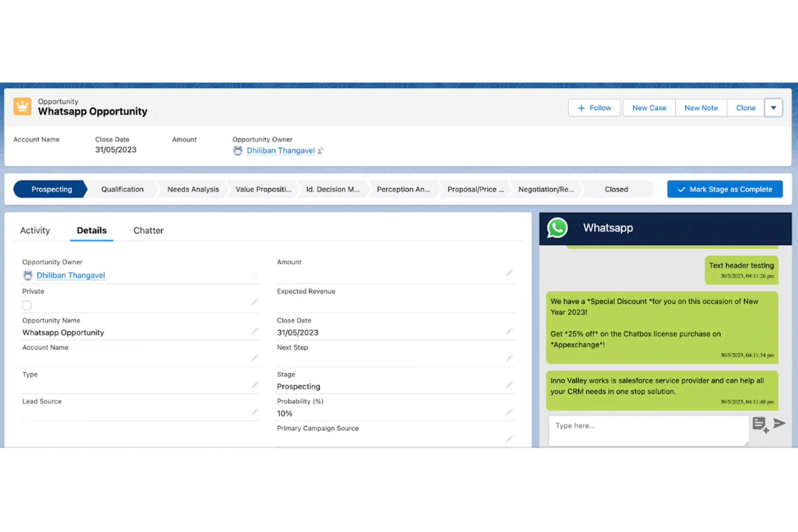Image resolution: width=798 pixels, height=532 pixels.
Task: Edit the Type field pencil icon
Action: [255, 385]
